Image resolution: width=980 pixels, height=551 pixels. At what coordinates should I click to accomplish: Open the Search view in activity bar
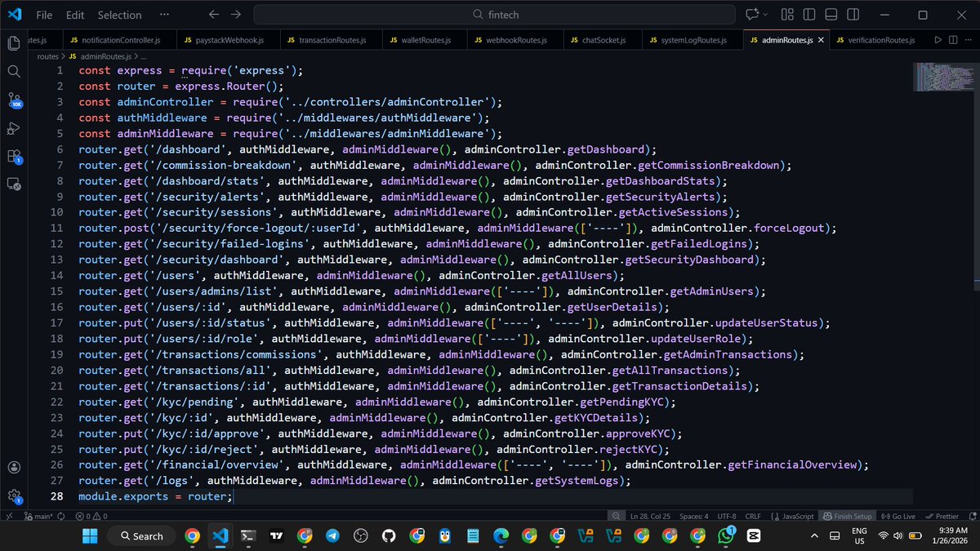click(x=14, y=72)
